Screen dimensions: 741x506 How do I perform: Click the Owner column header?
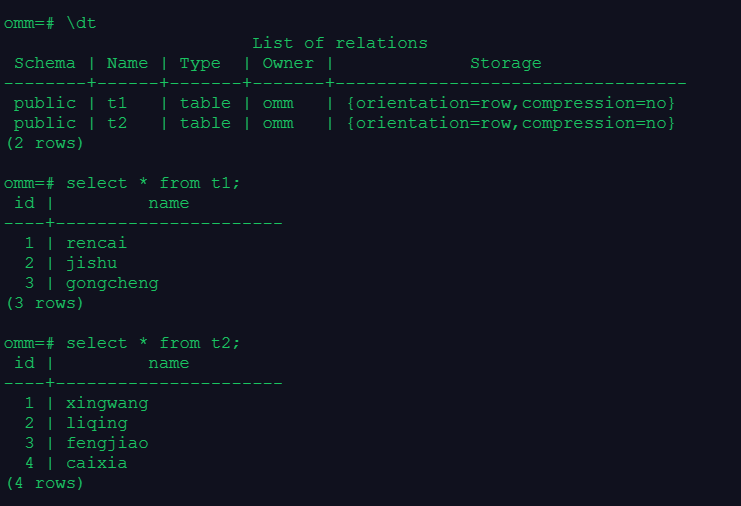pos(288,63)
